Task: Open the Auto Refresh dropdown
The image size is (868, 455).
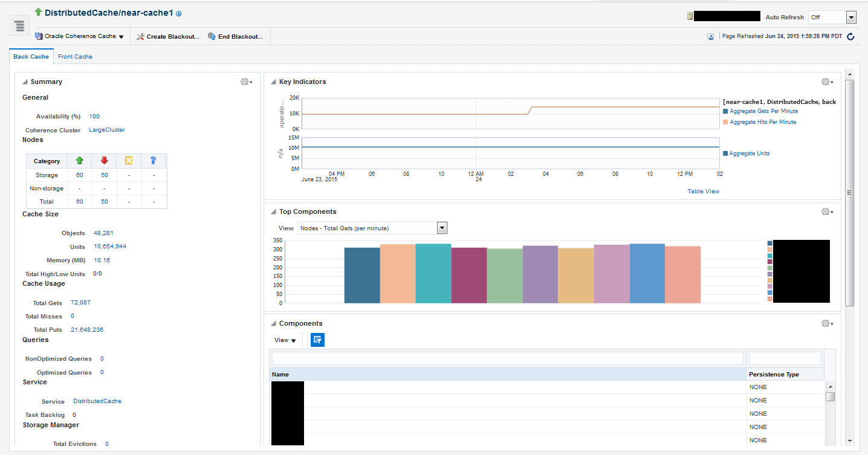Action: pyautogui.click(x=832, y=18)
